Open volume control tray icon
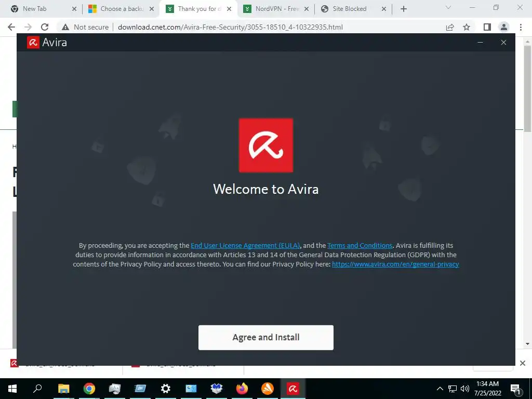 tap(464, 389)
